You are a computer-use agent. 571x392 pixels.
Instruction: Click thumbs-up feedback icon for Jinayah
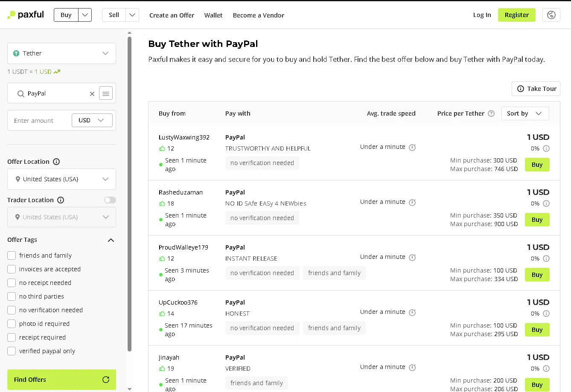[162, 369]
